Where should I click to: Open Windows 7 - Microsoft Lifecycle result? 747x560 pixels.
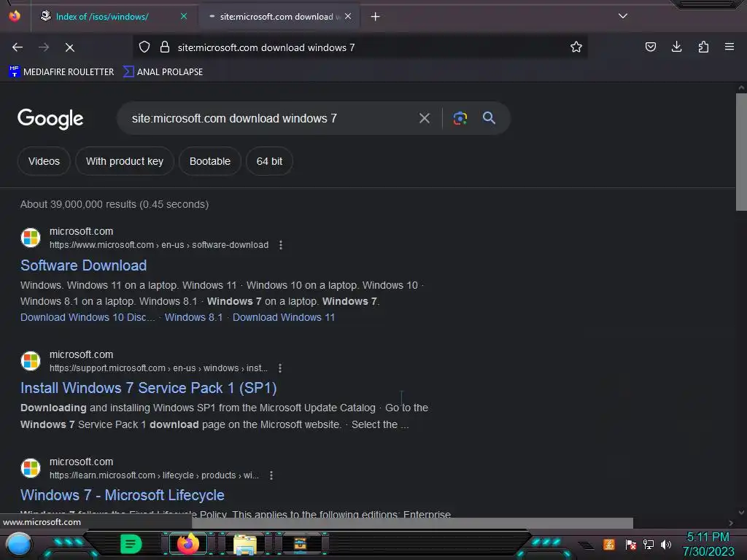click(x=123, y=495)
